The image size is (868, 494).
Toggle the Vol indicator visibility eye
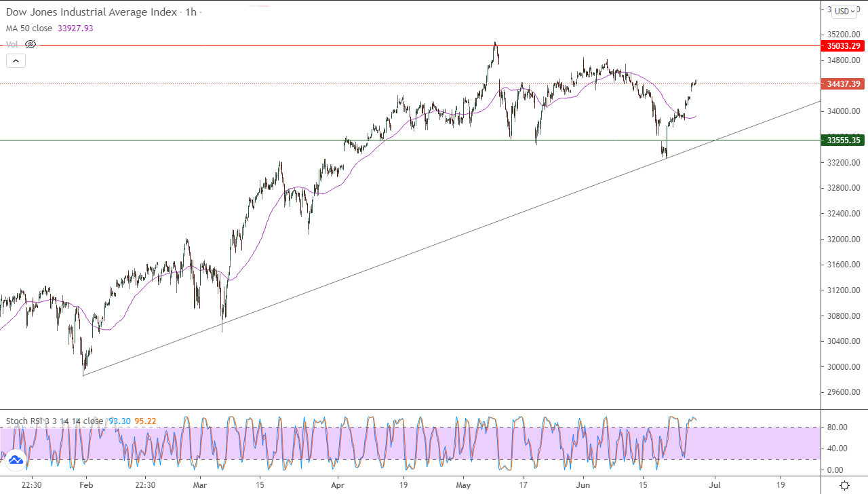tap(31, 44)
